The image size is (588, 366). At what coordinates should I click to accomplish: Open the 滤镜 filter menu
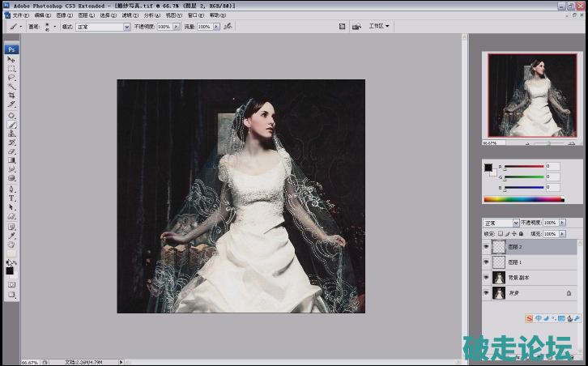coord(129,15)
